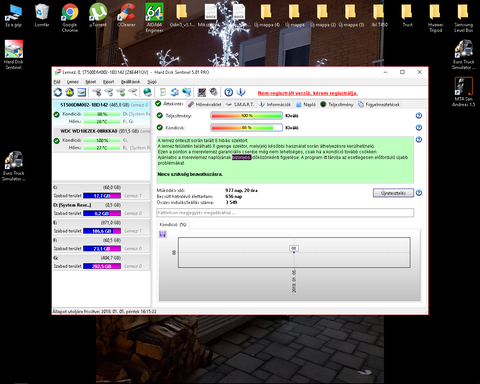Image resolution: width=480 pixels, height=384 pixels.
Task: Click the Újratesztelés button
Action: (x=393, y=193)
